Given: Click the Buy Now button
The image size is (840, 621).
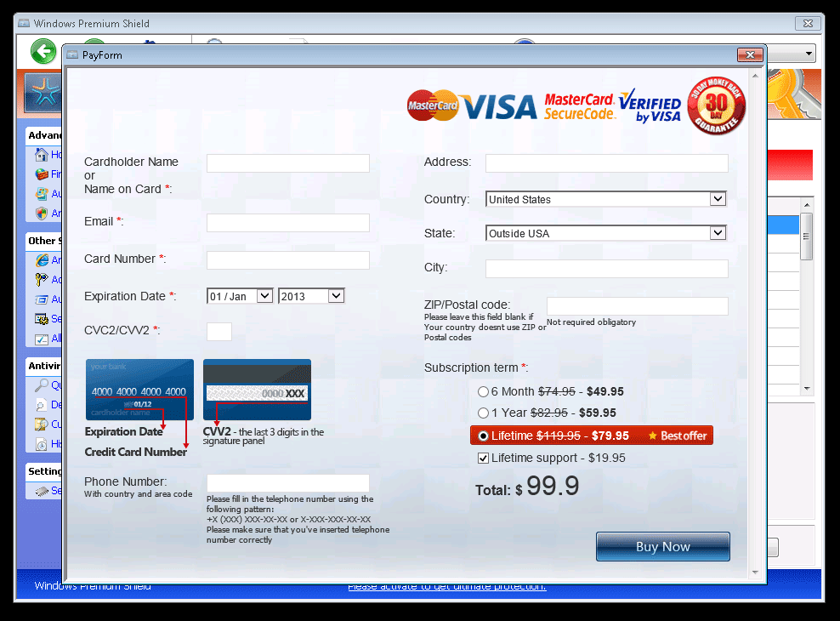Looking at the screenshot, I should (x=662, y=547).
